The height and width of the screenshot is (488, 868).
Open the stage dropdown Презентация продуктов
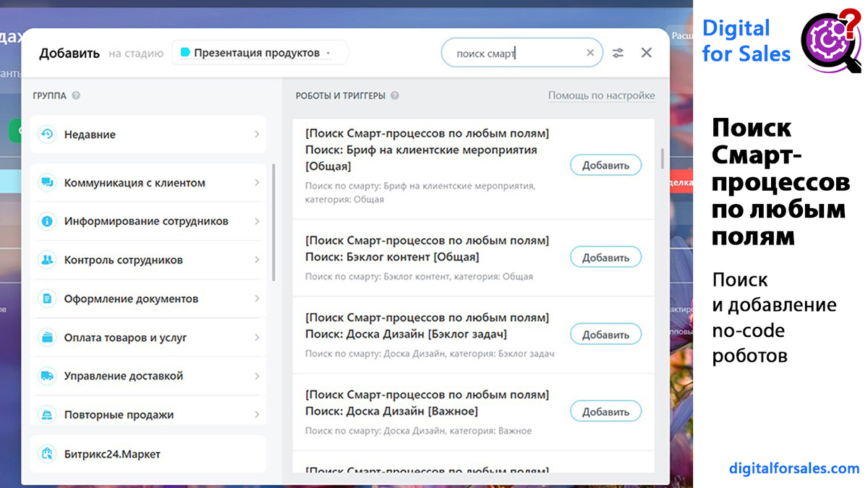(259, 53)
